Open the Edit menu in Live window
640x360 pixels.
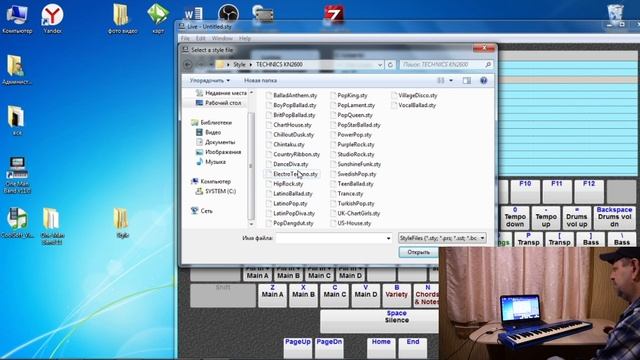tap(200, 38)
